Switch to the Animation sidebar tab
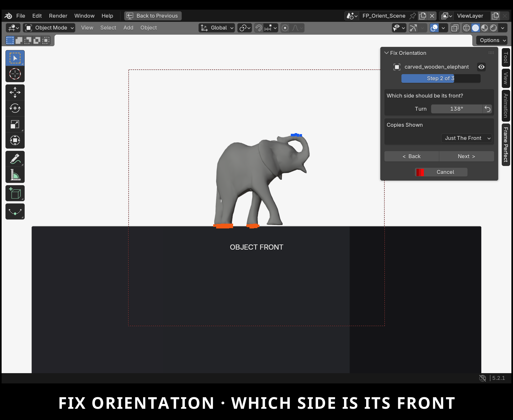The image size is (513, 420). [506, 106]
